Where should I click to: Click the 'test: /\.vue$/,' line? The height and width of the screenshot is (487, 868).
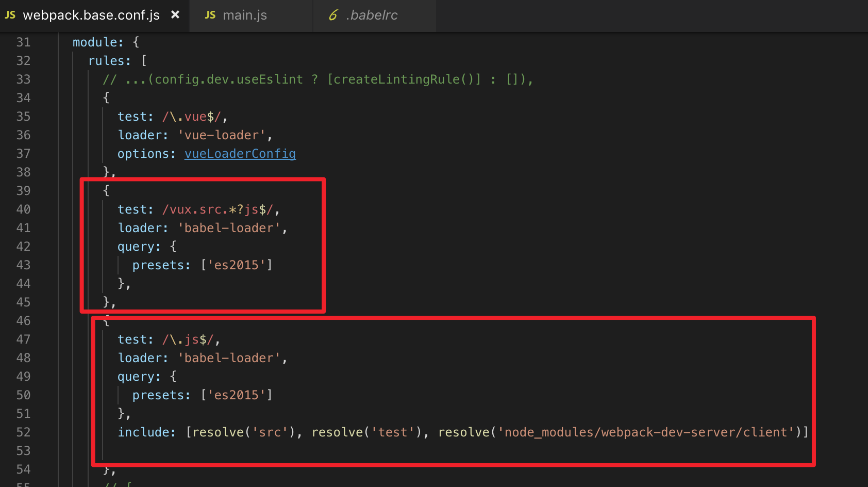[173, 117]
